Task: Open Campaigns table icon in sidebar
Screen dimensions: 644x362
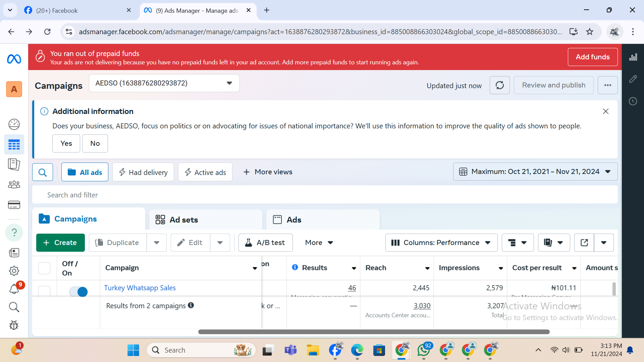Action: click(14, 145)
